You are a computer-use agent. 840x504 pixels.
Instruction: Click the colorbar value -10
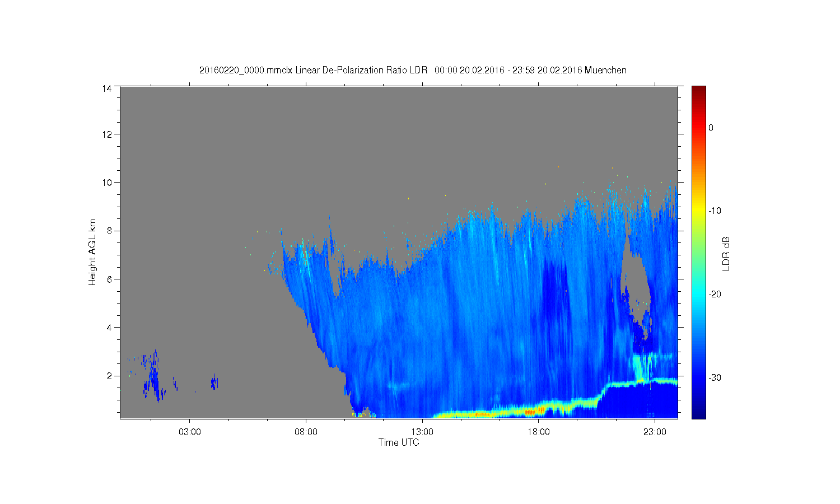(714, 211)
